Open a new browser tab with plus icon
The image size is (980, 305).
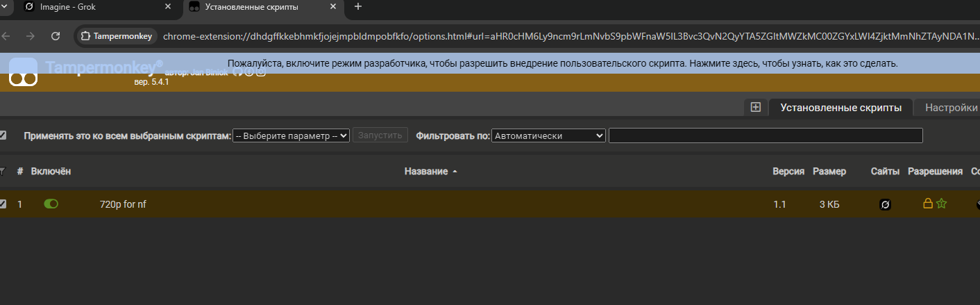(358, 7)
